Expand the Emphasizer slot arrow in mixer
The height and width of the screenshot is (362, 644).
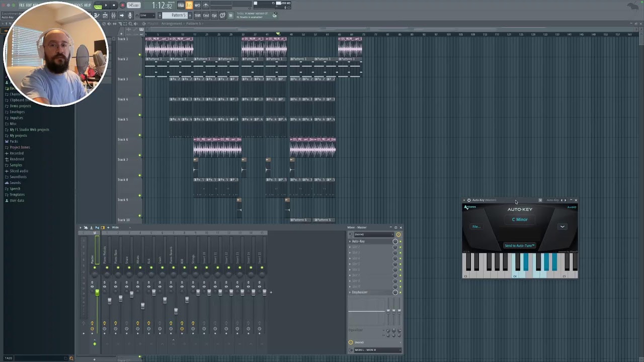(350, 292)
